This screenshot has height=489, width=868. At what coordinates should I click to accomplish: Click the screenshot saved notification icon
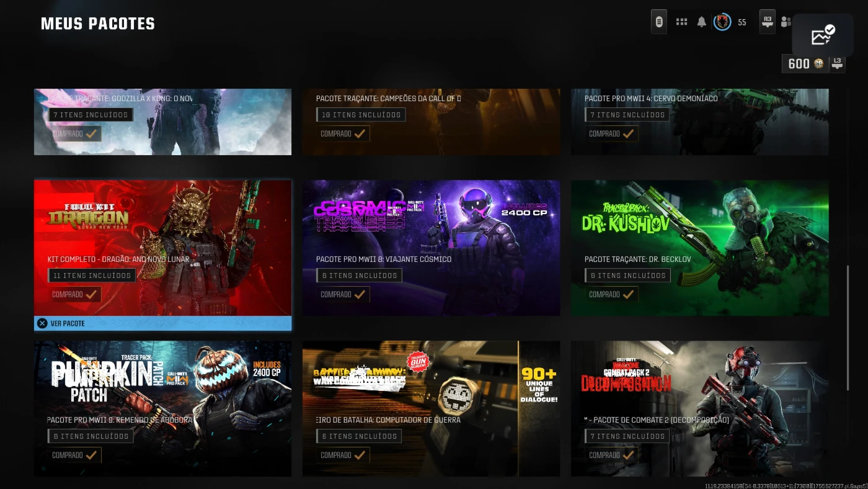click(x=823, y=36)
